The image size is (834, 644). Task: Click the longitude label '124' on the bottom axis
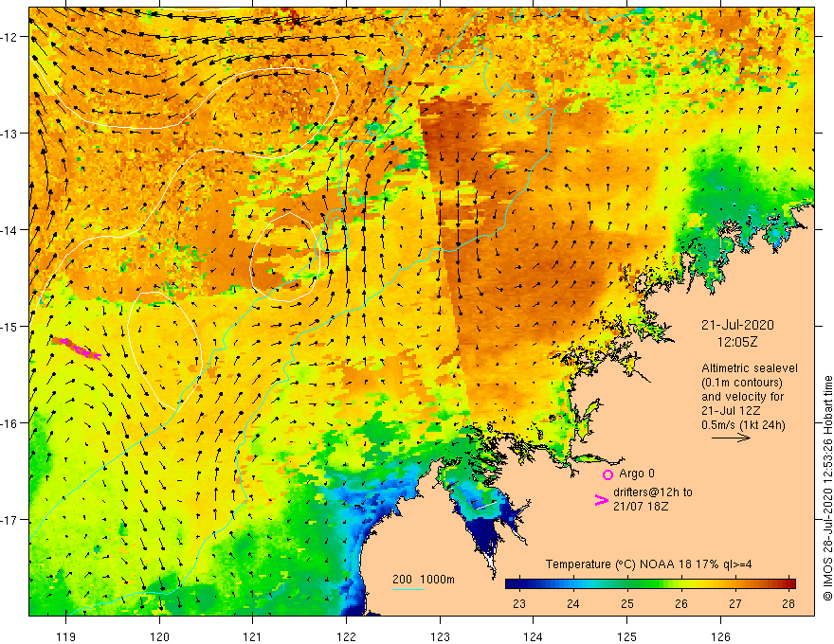pyautogui.click(x=534, y=637)
